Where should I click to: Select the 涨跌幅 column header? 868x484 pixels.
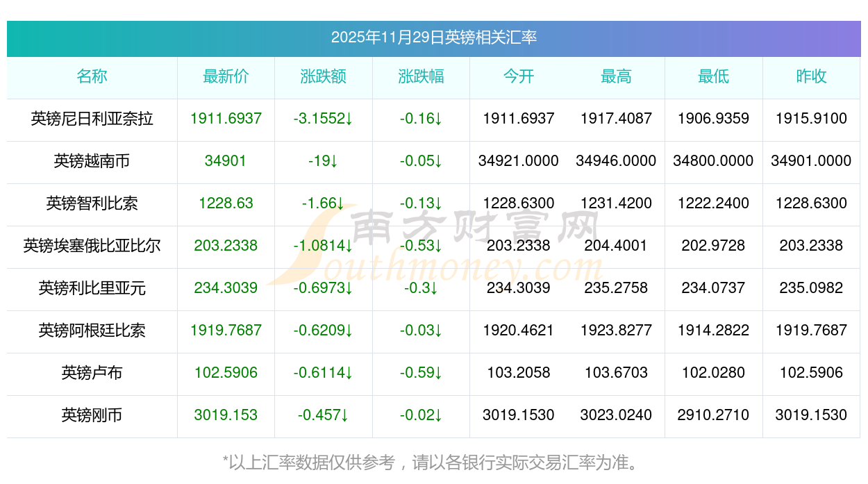(x=421, y=77)
